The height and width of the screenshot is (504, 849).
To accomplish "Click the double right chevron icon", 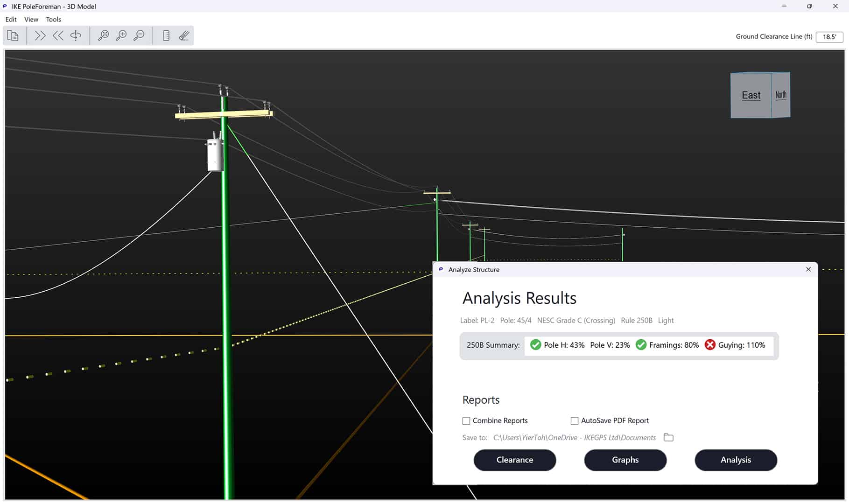I will [40, 36].
